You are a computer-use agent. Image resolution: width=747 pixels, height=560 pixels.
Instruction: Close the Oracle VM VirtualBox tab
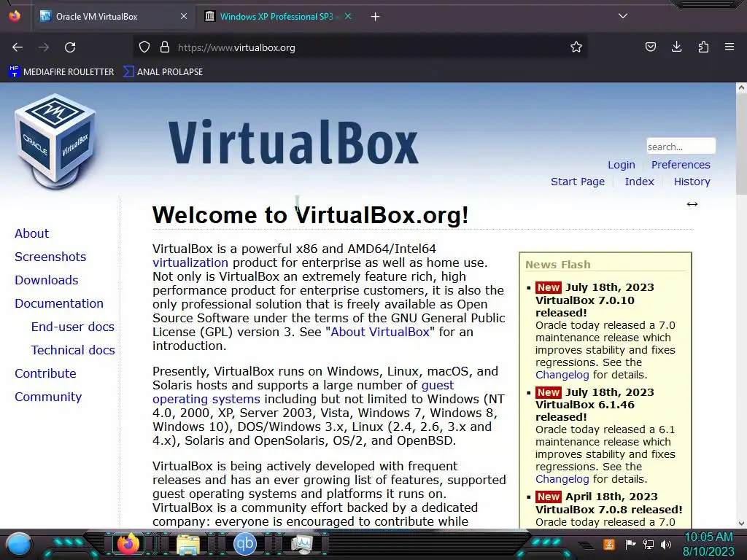[x=184, y=16]
